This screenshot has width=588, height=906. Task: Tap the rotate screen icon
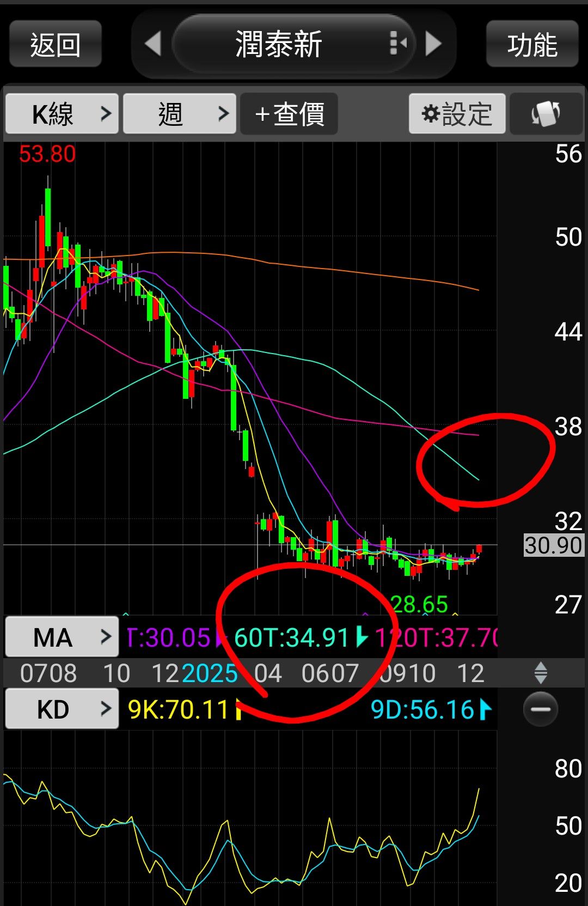pyautogui.click(x=546, y=114)
